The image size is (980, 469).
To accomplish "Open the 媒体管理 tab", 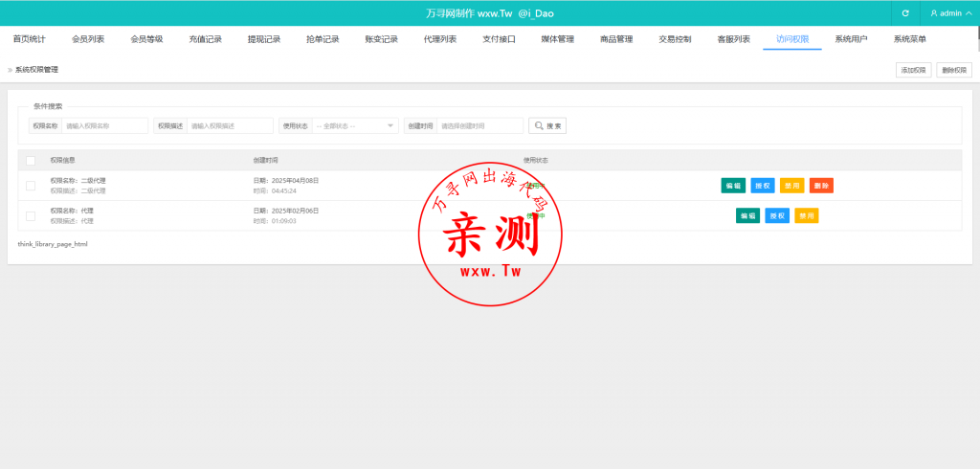I will click(x=558, y=39).
